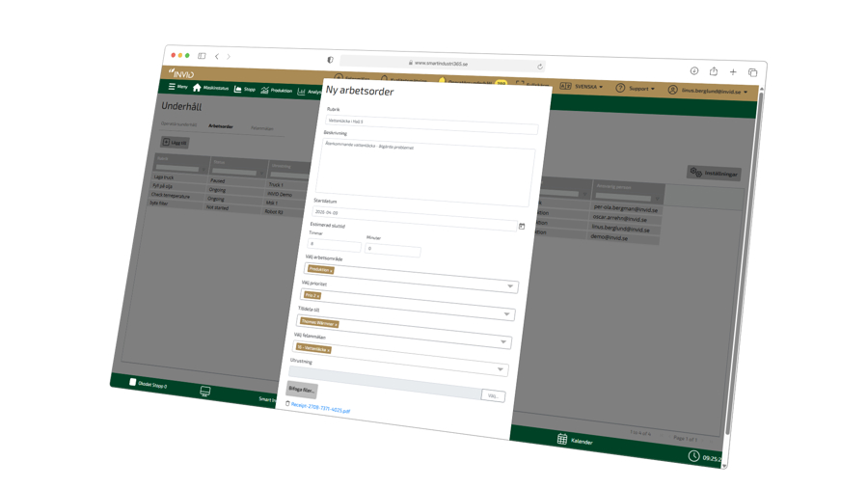Viewport: 868px width, 488px height.
Task: Click the trash icon beside the receipt PDF
Action: pyautogui.click(x=287, y=404)
